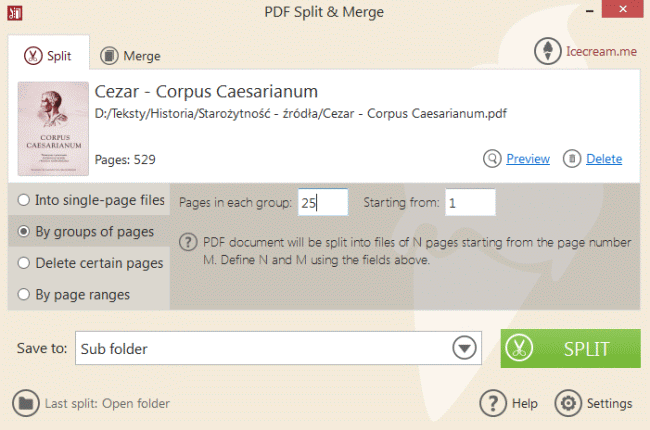
Task: Click the PDF Split & Merge app icon
Action: [x=15, y=13]
